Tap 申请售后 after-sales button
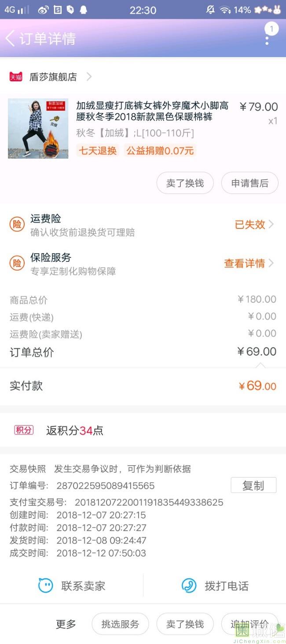This screenshot has width=286, height=644. 249,183
